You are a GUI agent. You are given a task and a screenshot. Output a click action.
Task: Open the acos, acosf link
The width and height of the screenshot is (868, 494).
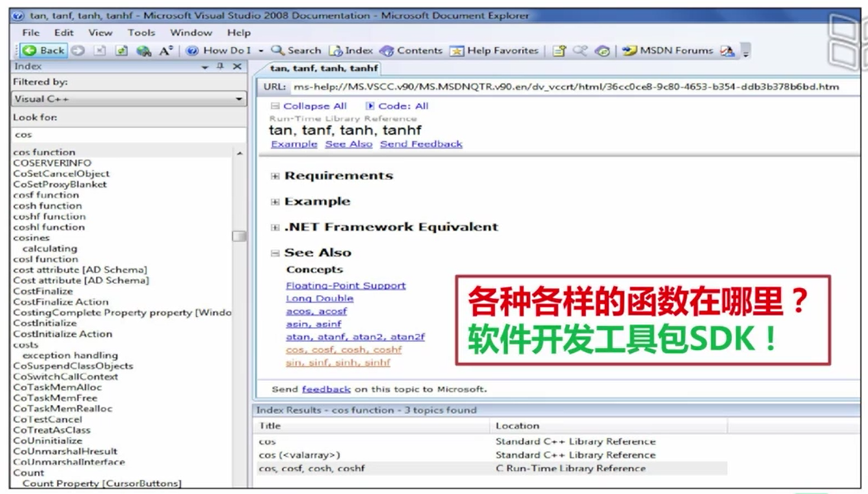(316, 311)
